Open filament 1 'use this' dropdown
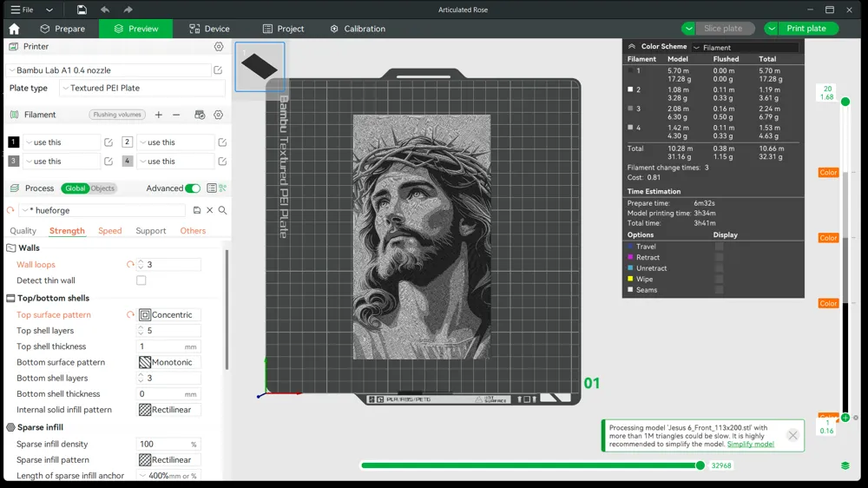The image size is (868, 488). point(62,142)
